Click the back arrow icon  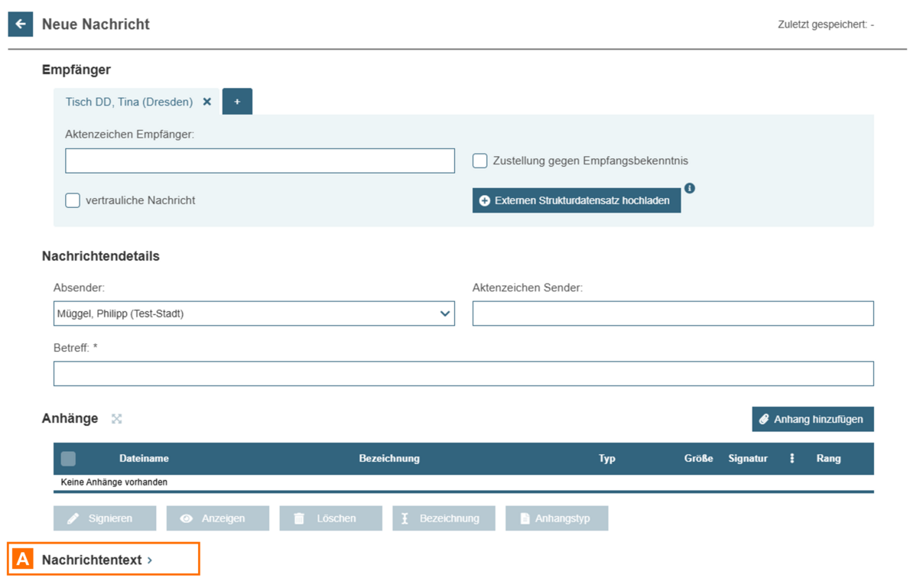point(21,24)
